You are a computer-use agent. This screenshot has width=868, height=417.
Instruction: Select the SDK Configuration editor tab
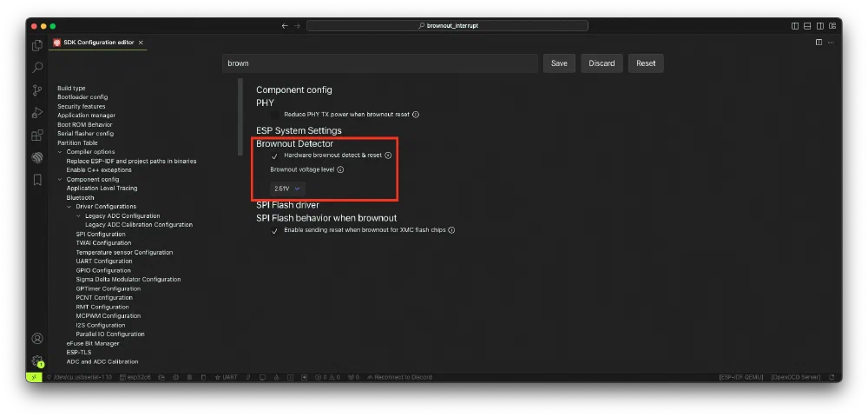point(98,42)
